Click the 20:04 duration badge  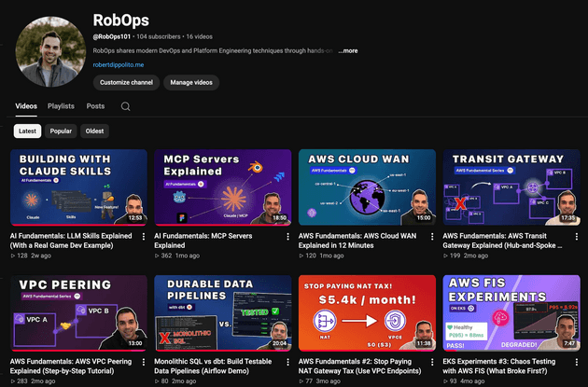(x=279, y=343)
